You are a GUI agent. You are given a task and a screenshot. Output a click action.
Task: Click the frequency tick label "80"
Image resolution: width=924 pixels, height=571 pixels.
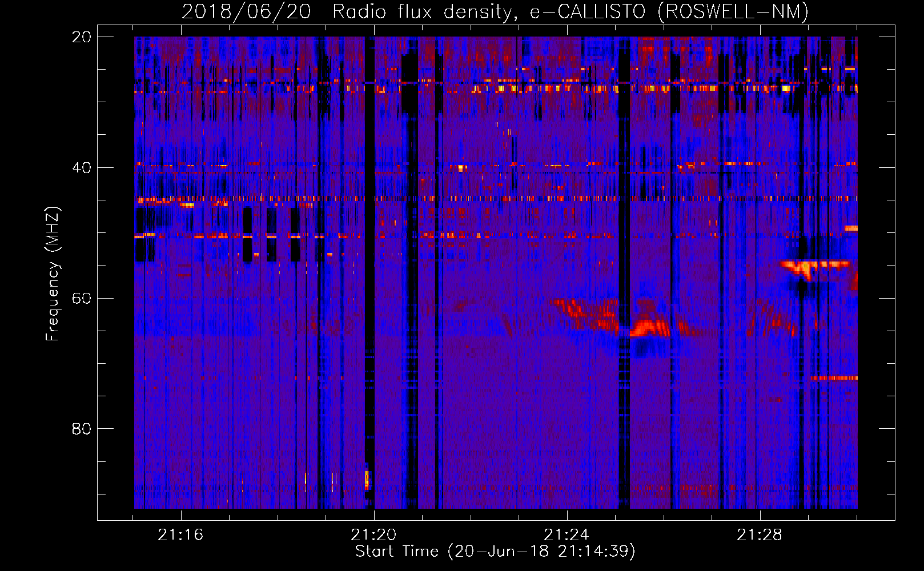click(82, 429)
